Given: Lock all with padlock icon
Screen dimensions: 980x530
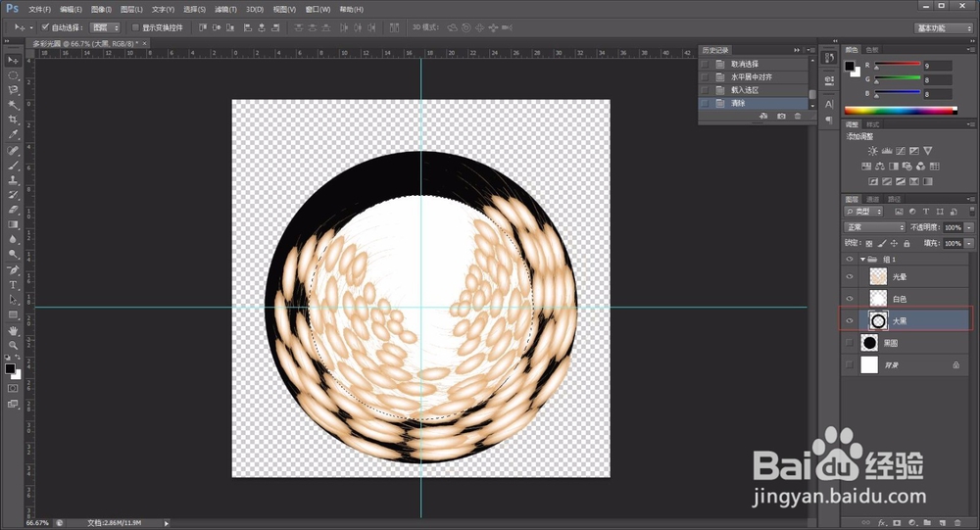Looking at the screenshot, I should tap(906, 244).
